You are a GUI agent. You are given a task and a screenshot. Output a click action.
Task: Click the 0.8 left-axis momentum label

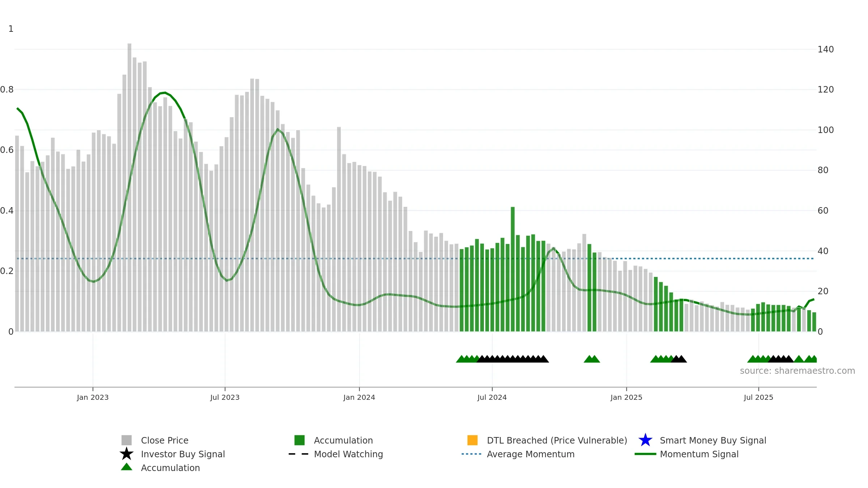coord(7,90)
